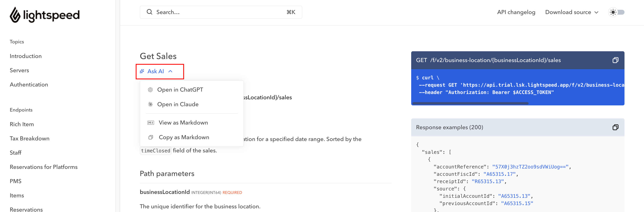Click the Lightspeed flame logo
The height and width of the screenshot is (212, 644).
[x=15, y=15]
